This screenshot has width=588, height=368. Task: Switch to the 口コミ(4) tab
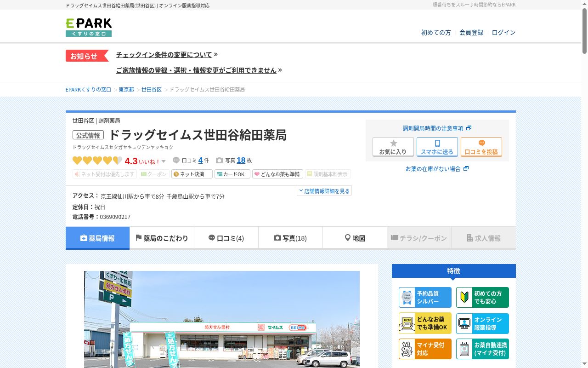point(226,238)
